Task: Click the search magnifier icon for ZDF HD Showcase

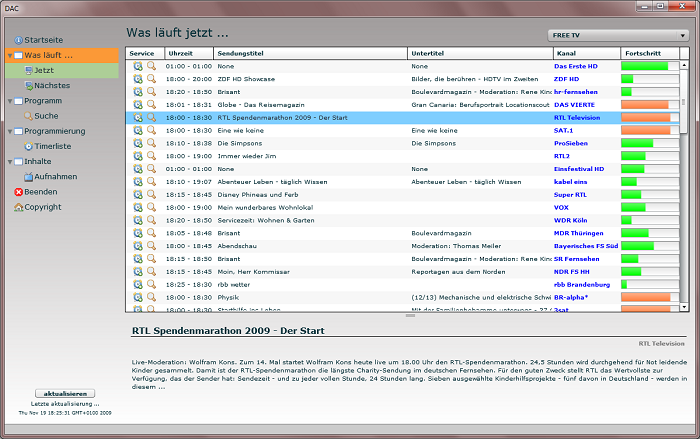Action: point(152,79)
